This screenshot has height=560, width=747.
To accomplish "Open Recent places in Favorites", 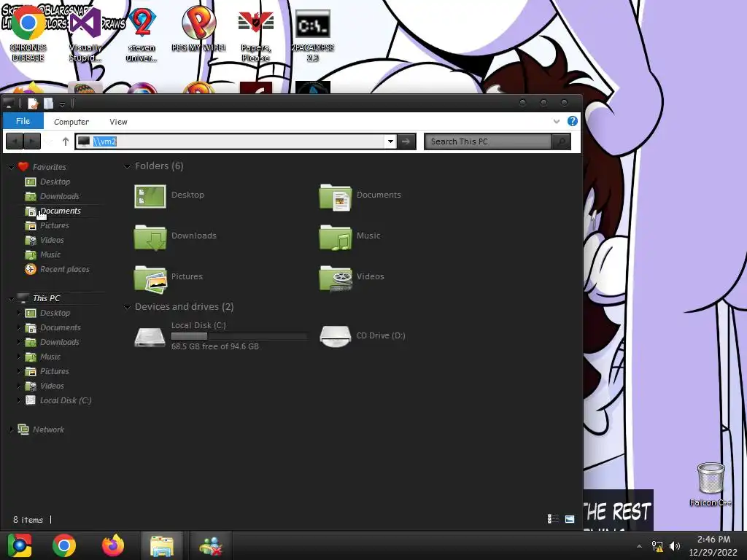I will pos(64,269).
